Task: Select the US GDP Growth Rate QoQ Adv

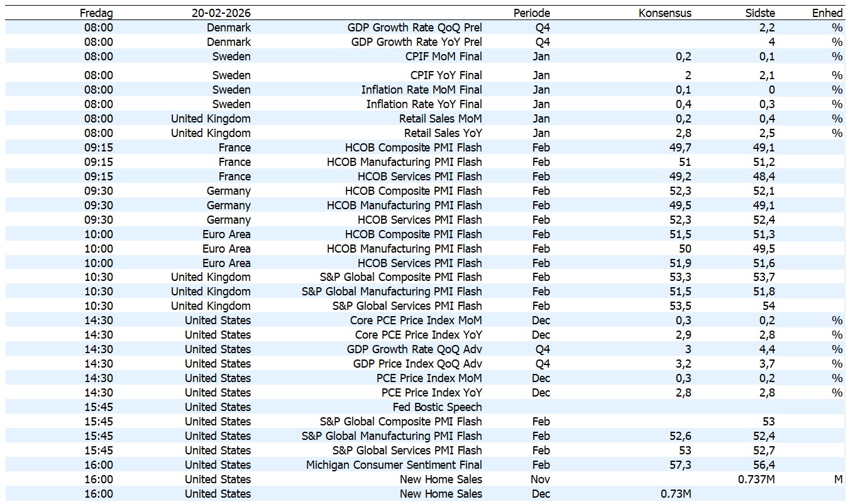Action: click(x=414, y=349)
